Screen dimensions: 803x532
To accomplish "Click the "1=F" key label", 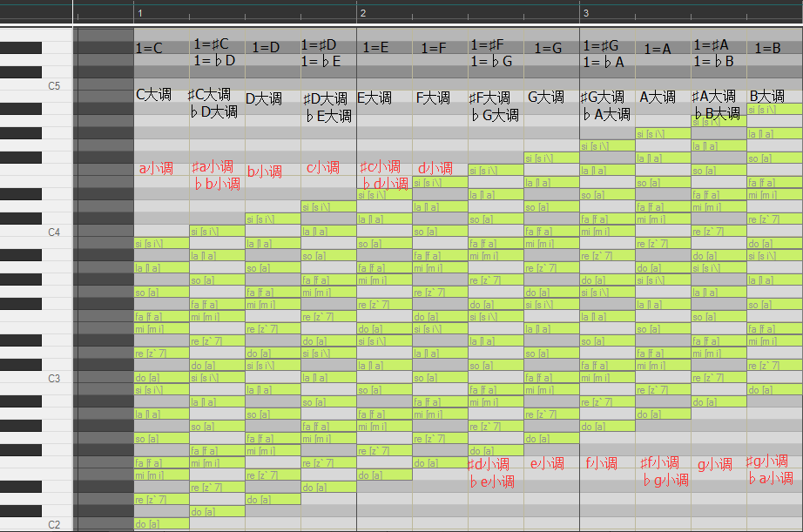I will click(434, 48).
